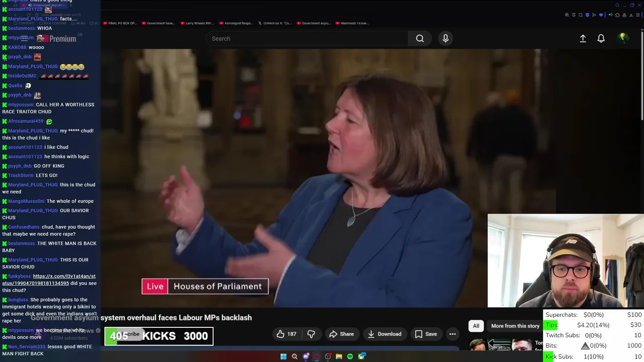This screenshot has height=362, width=644.
Task: Select the More from this story chip
Action: point(515,326)
